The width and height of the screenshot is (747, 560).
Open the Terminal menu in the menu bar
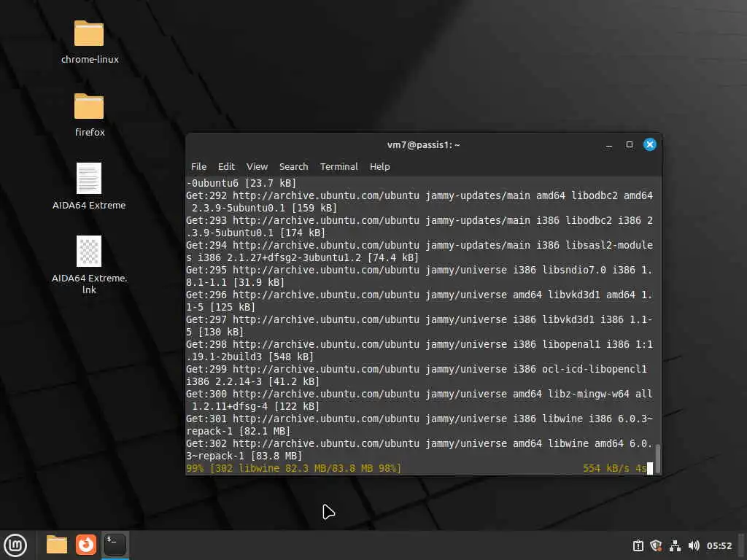click(338, 167)
